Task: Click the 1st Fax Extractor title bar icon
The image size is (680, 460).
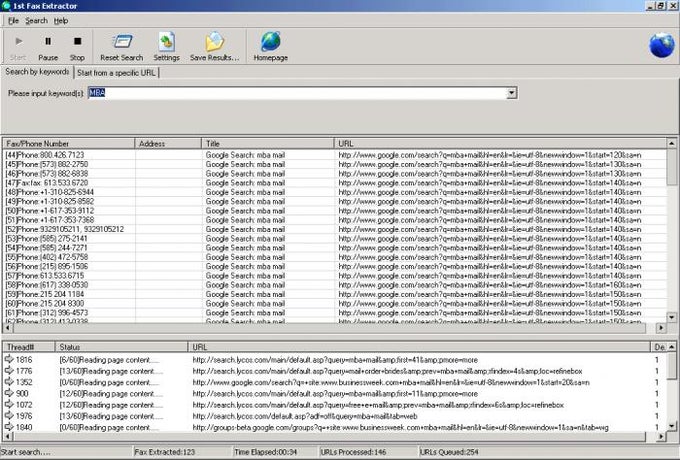Action: pos(6,6)
